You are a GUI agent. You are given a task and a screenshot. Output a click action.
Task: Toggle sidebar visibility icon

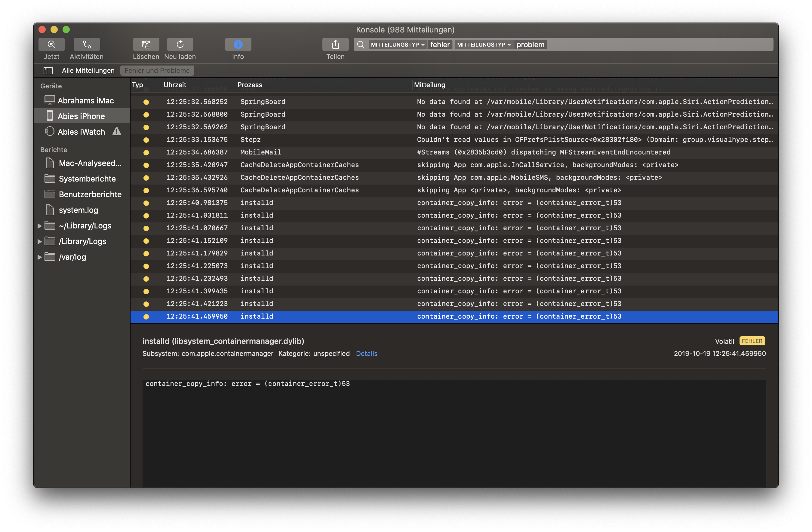[x=48, y=71]
